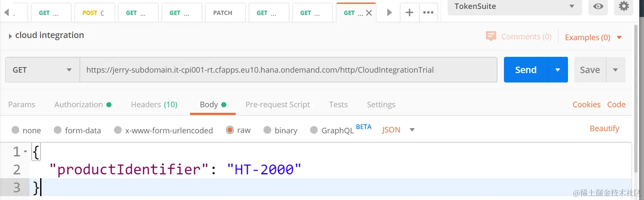Open the GET HTTP method dropdown
The image size is (644, 200).
point(42,70)
